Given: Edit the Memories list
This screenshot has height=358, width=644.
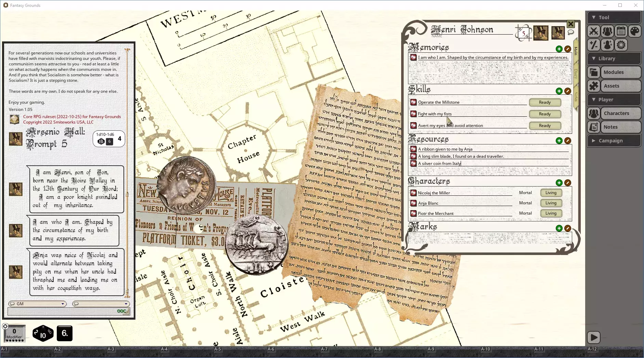Looking at the screenshot, I should pyautogui.click(x=568, y=49).
